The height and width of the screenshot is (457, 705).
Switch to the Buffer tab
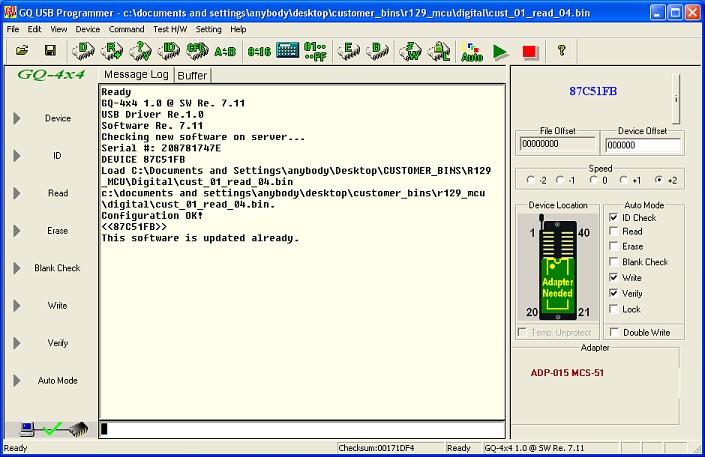click(x=192, y=75)
